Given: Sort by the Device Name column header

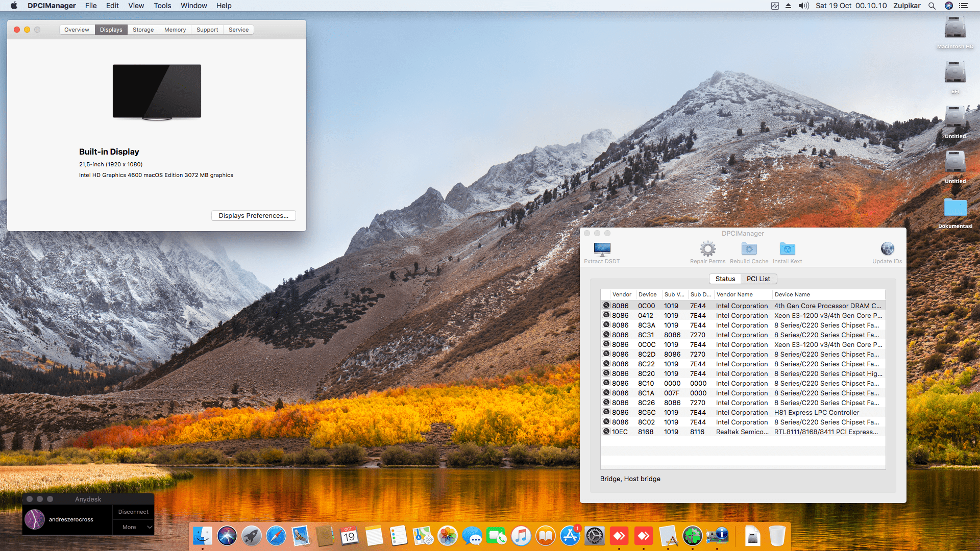Looking at the screenshot, I should pos(828,294).
